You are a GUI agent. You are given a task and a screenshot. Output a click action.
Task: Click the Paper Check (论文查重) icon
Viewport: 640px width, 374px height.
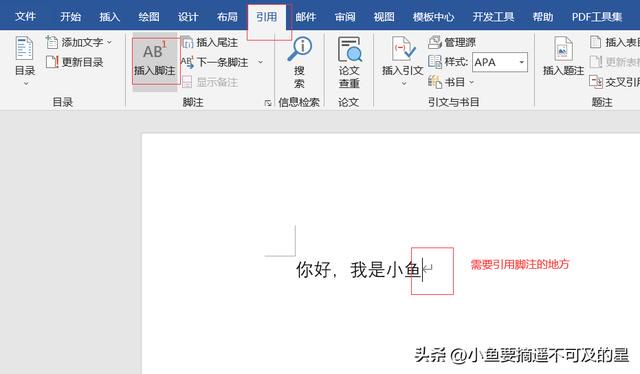349,49
